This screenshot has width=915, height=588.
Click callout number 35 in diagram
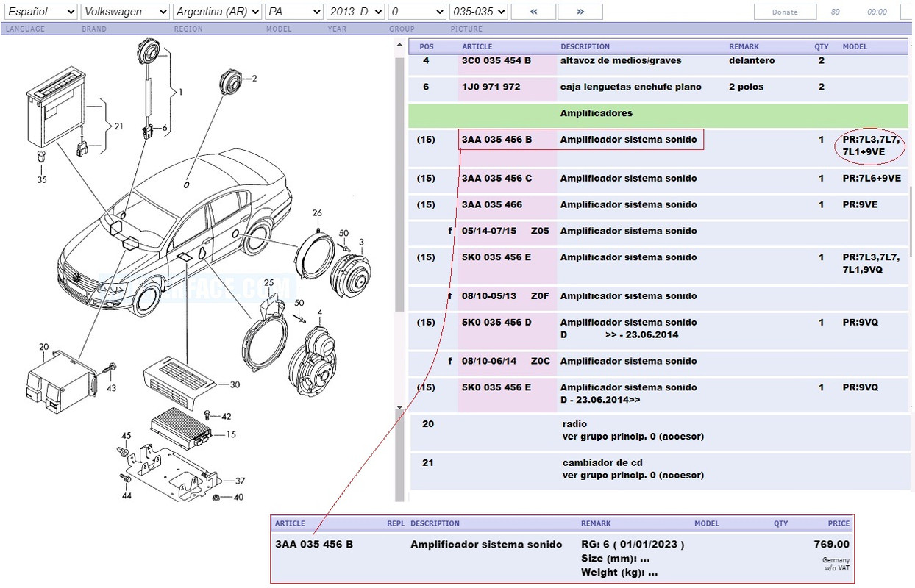pyautogui.click(x=42, y=179)
